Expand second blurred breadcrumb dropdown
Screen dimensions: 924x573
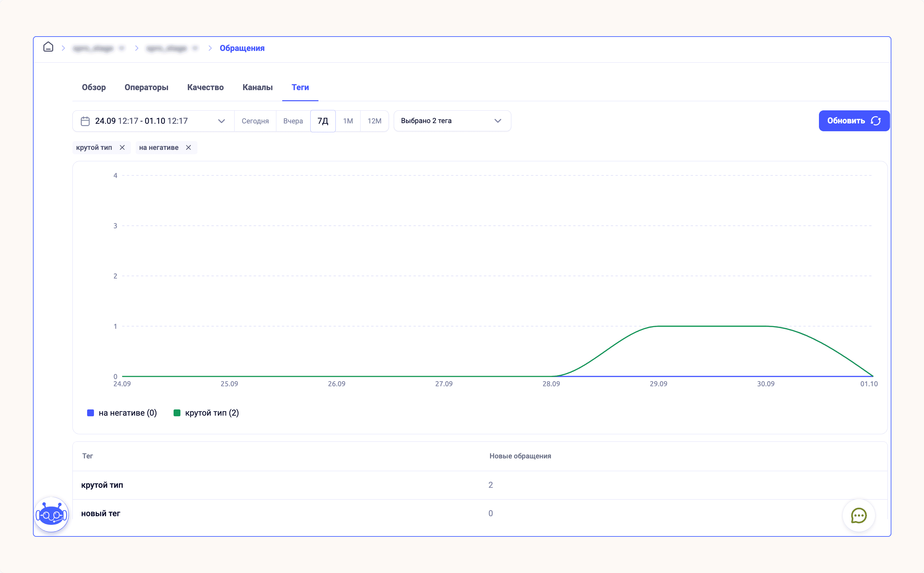pyautogui.click(x=195, y=48)
